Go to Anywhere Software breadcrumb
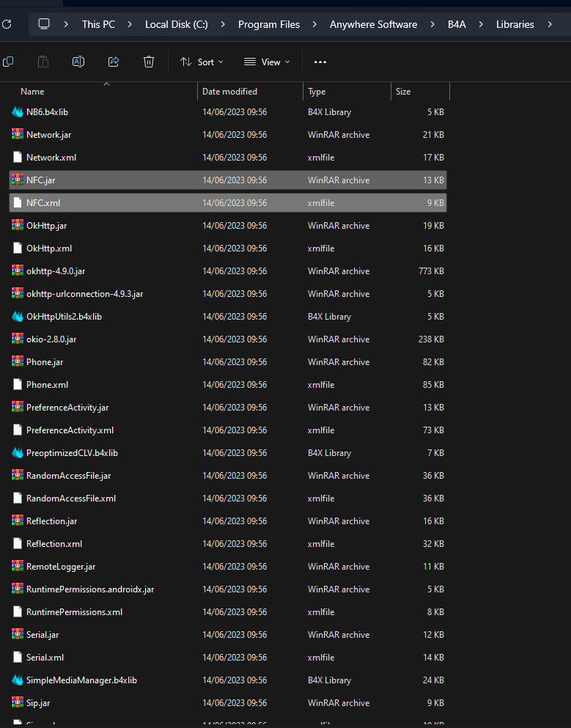This screenshot has width=571, height=728. [373, 24]
